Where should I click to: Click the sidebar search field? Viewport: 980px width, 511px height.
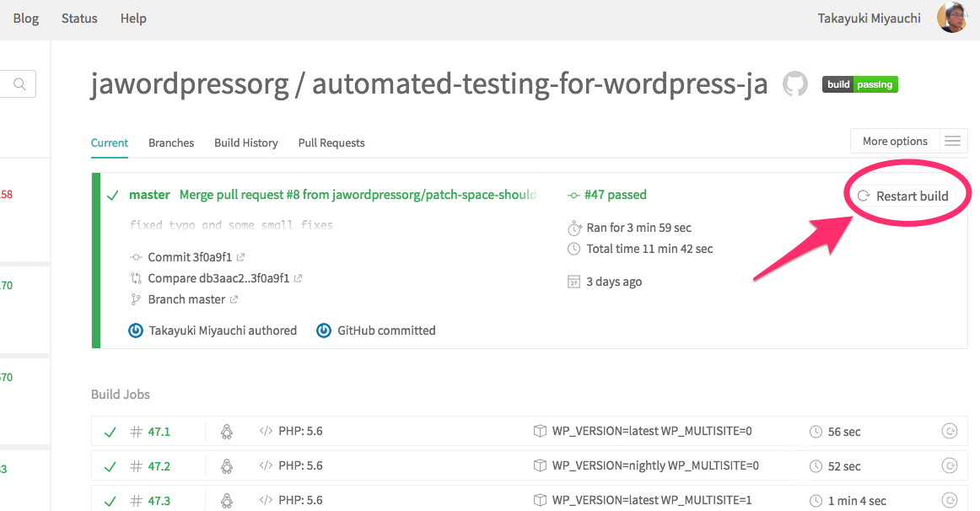[18, 83]
